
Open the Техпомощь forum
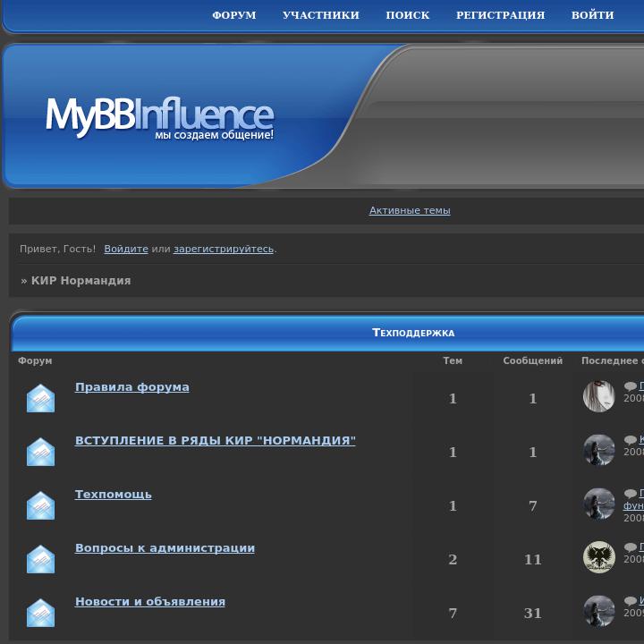pyautogui.click(x=113, y=494)
